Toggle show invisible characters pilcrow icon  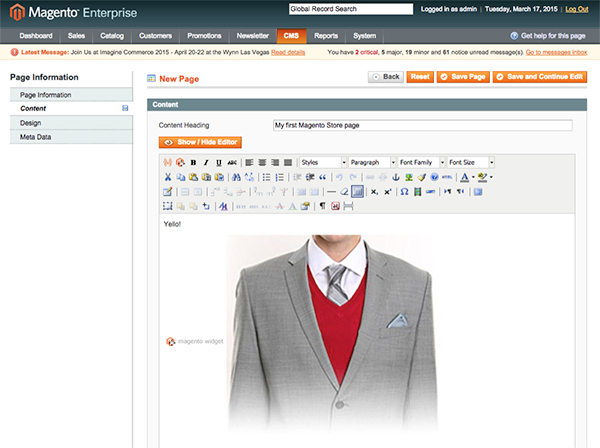point(323,206)
